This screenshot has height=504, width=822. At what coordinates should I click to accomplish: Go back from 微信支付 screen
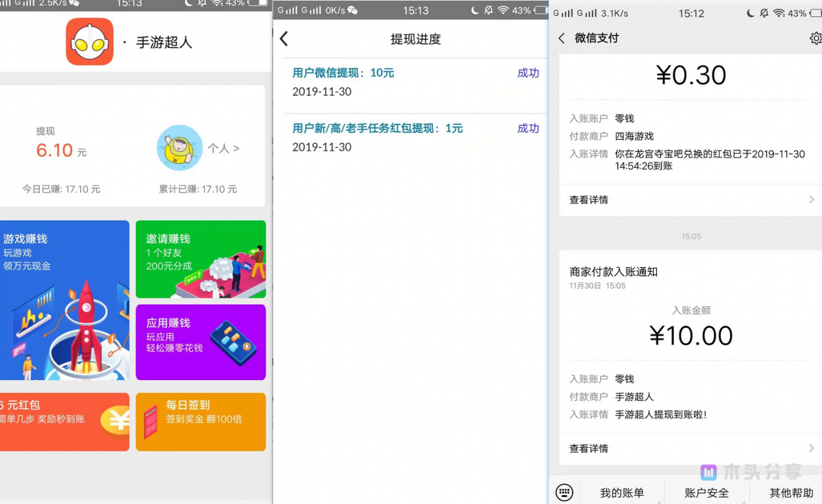coord(561,38)
